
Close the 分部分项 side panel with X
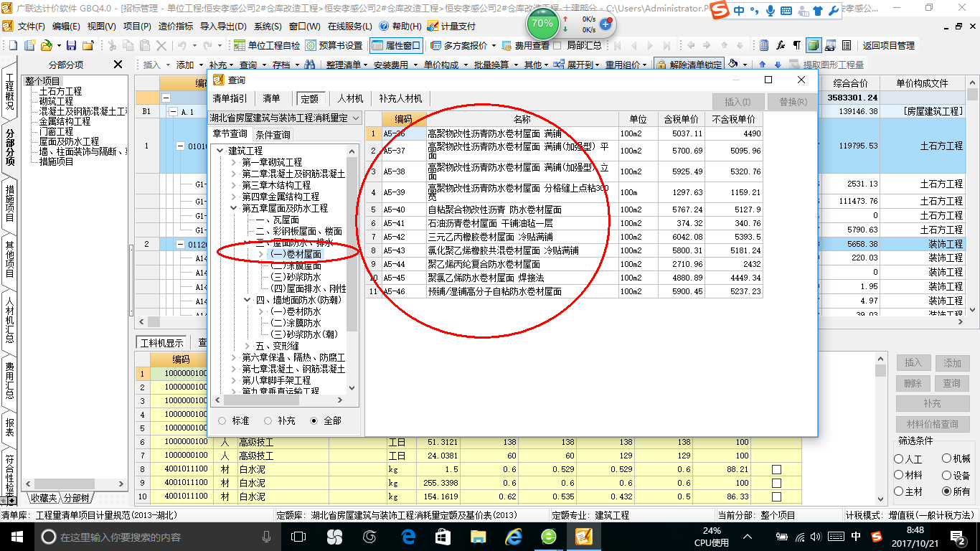(x=118, y=65)
